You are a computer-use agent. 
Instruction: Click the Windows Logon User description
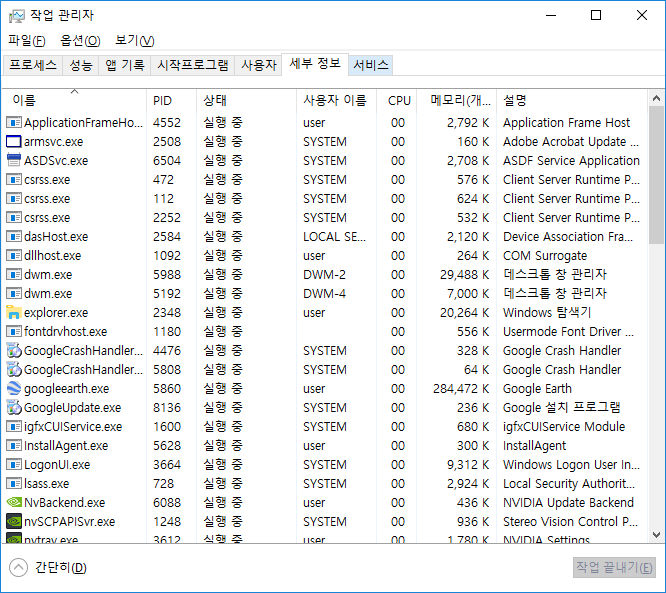[x=571, y=464]
